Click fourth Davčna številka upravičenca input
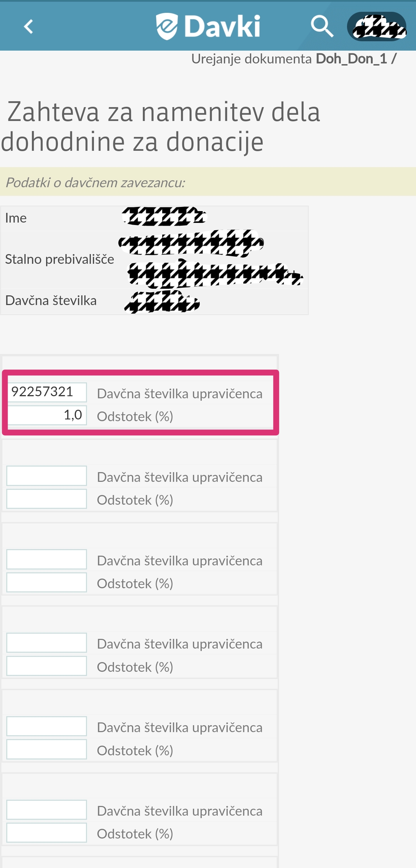This screenshot has height=868, width=416. tap(47, 643)
